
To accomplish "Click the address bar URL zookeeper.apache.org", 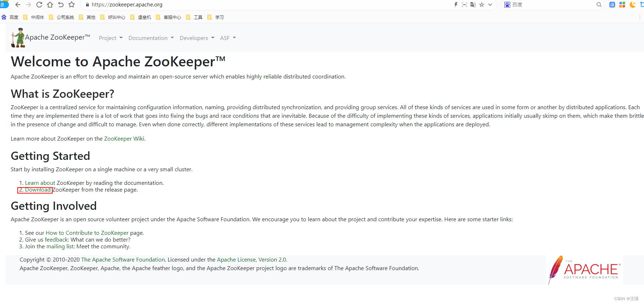I will click(x=127, y=5).
